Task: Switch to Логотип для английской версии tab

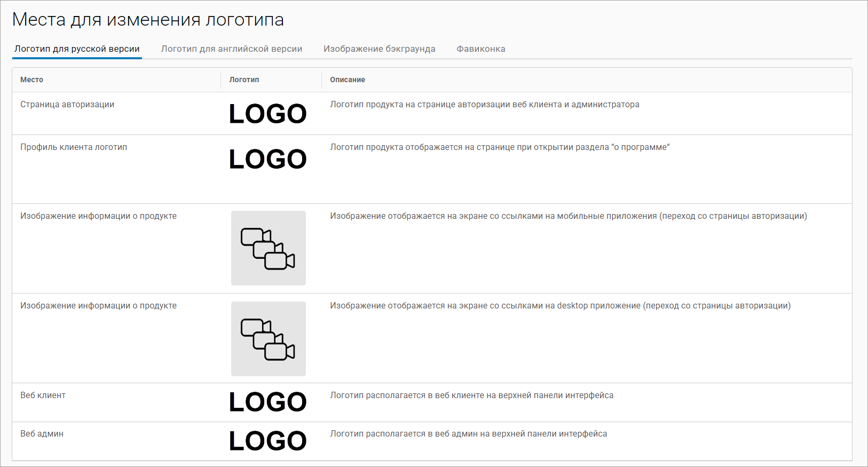Action: [x=232, y=49]
